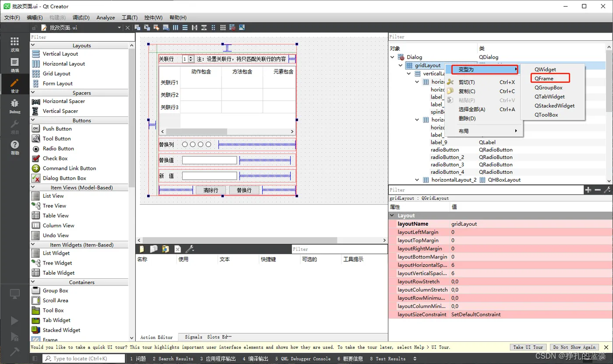Open 2 Search Results output pane
Screen dimensions: 613x364
point(173,359)
